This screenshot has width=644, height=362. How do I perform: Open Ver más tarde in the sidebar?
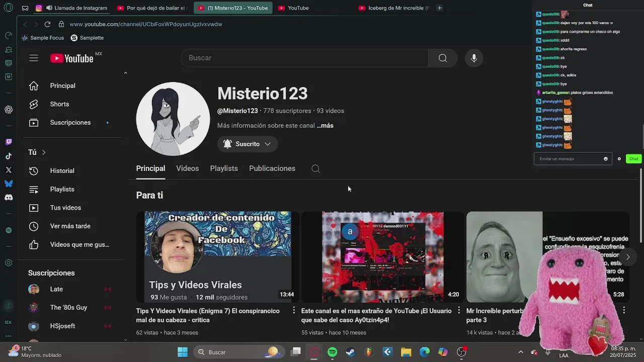(x=70, y=226)
